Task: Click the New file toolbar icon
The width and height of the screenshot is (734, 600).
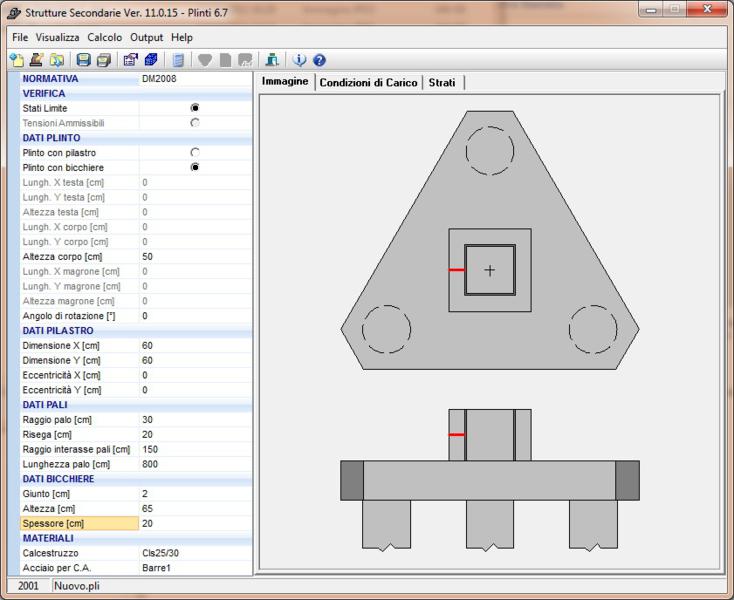Action: (17, 60)
